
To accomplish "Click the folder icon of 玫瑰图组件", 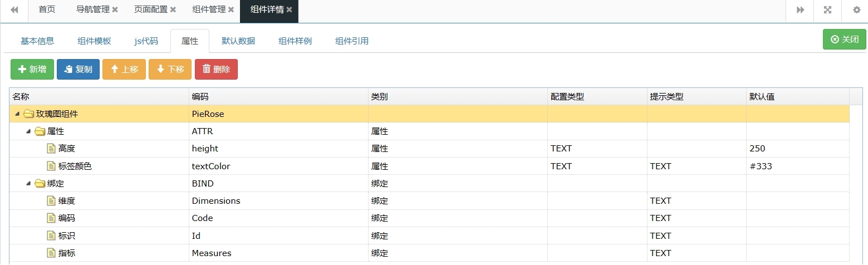I will 28,114.
